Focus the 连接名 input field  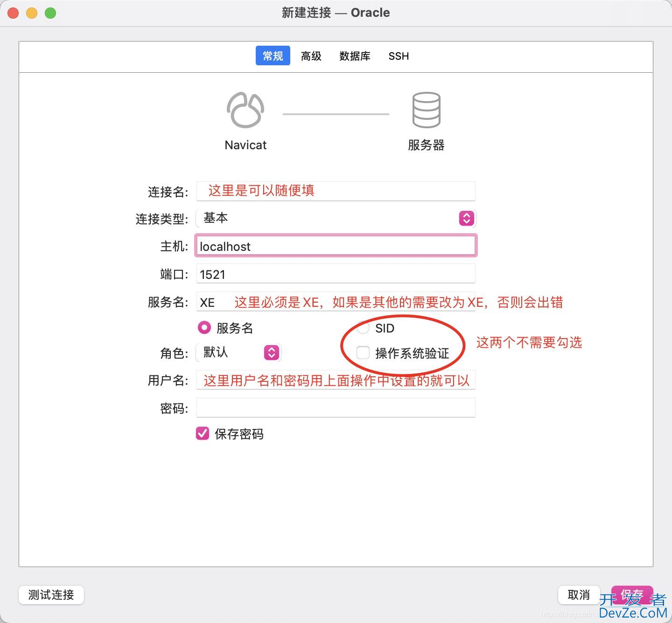tap(336, 191)
